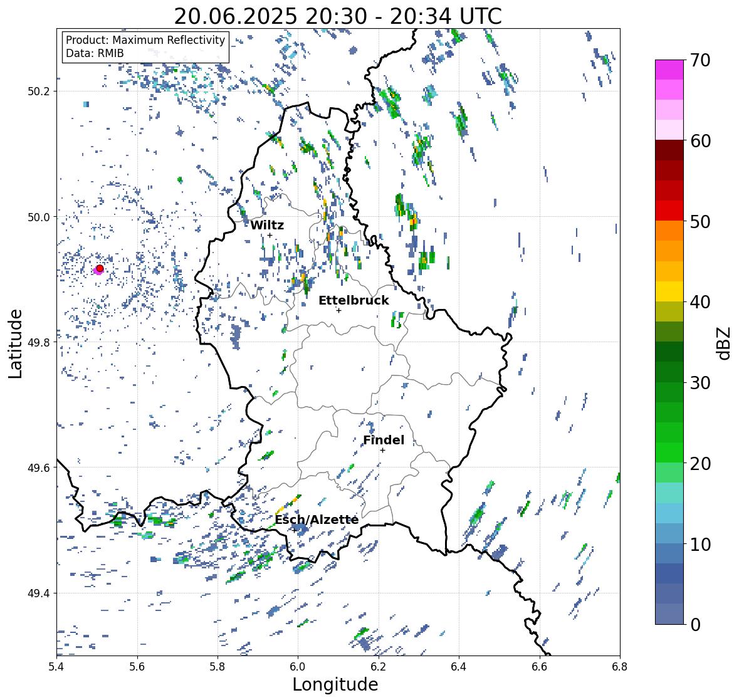The height and width of the screenshot is (700, 739).
Task: Click the Latitude axis label
Action: click(16, 343)
